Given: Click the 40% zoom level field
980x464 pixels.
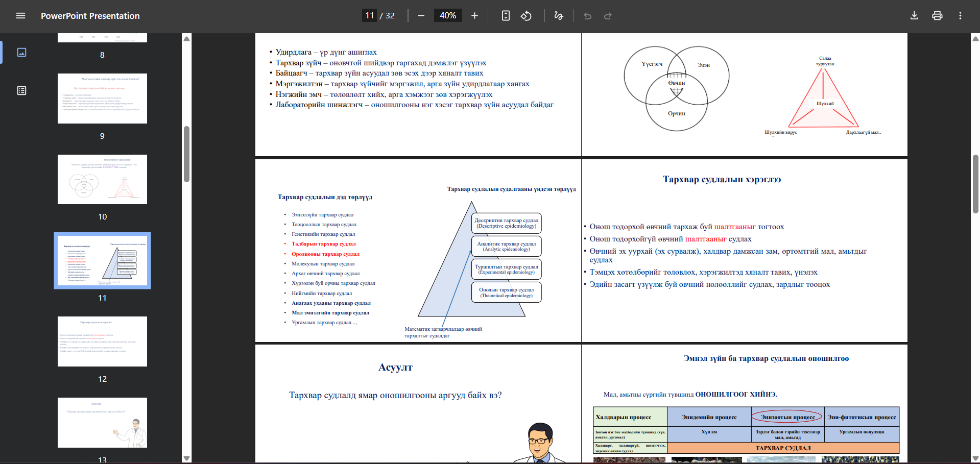Looking at the screenshot, I should (448, 16).
